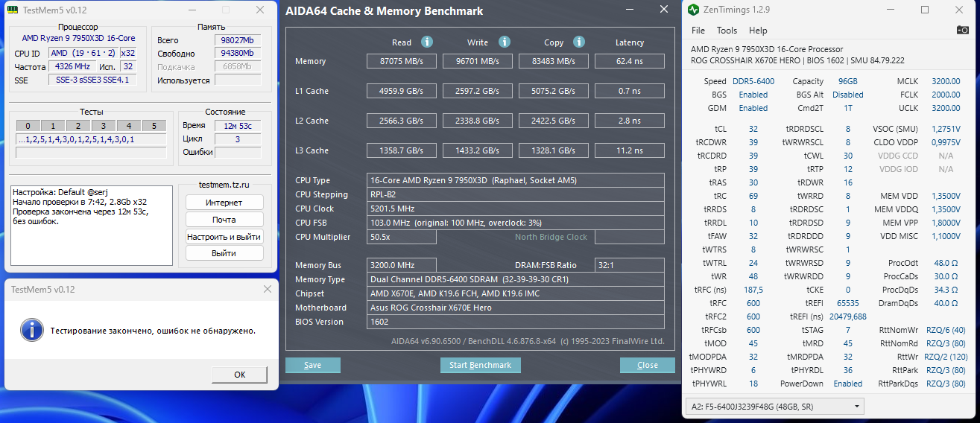Click the Capacity value 96GB
Image resolution: width=980 pixels, height=423 pixels.
(848, 81)
